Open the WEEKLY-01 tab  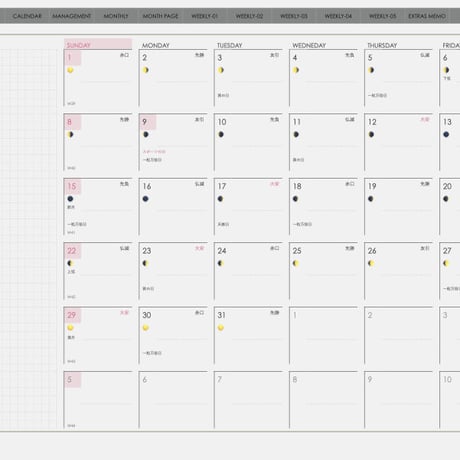(205, 16)
